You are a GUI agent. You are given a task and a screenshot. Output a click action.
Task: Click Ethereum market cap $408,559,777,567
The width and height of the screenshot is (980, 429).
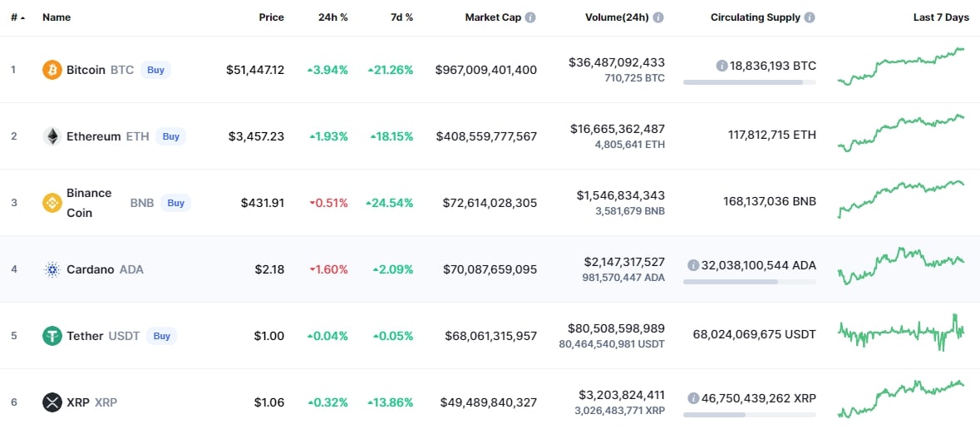486,136
